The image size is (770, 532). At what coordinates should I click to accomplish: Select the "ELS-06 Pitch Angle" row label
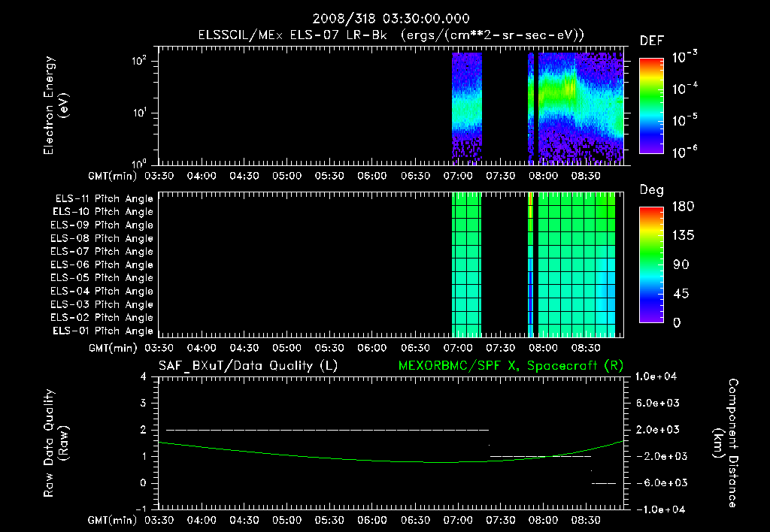coord(102,265)
